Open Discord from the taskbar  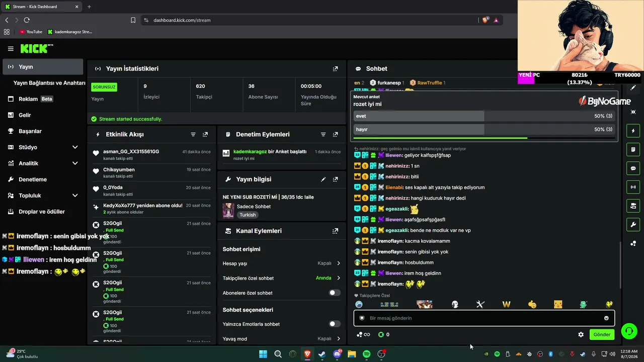pos(337,354)
